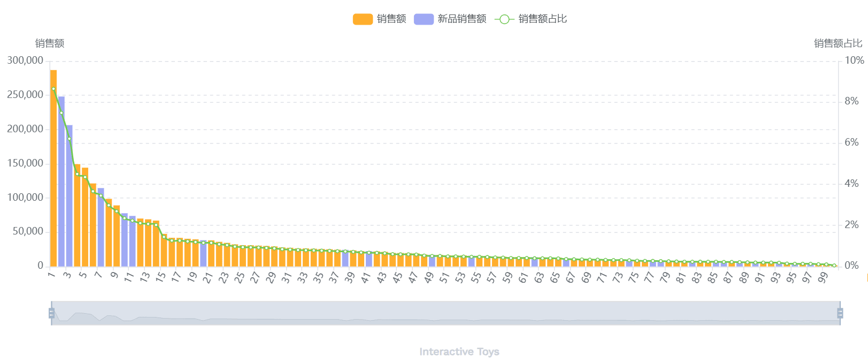Screen dimensions: 868x363
Task: Click the purple bar at rank 3
Action: (x=70, y=198)
